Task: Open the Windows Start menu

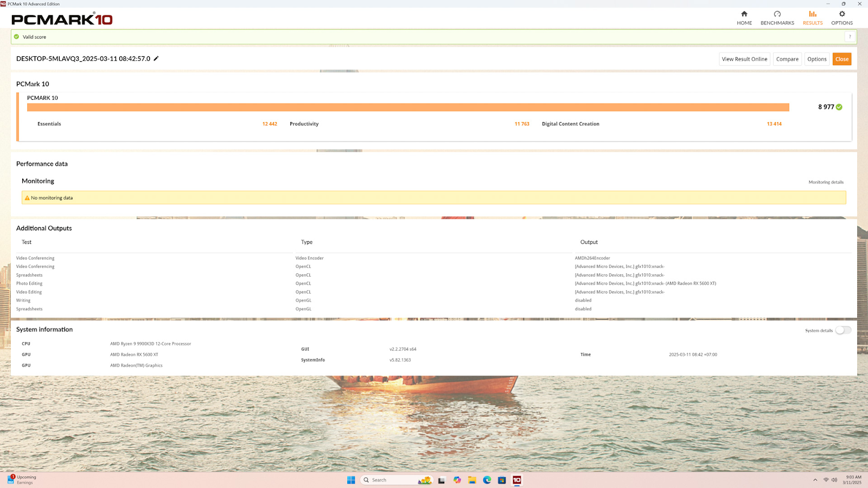Action: tap(351, 480)
